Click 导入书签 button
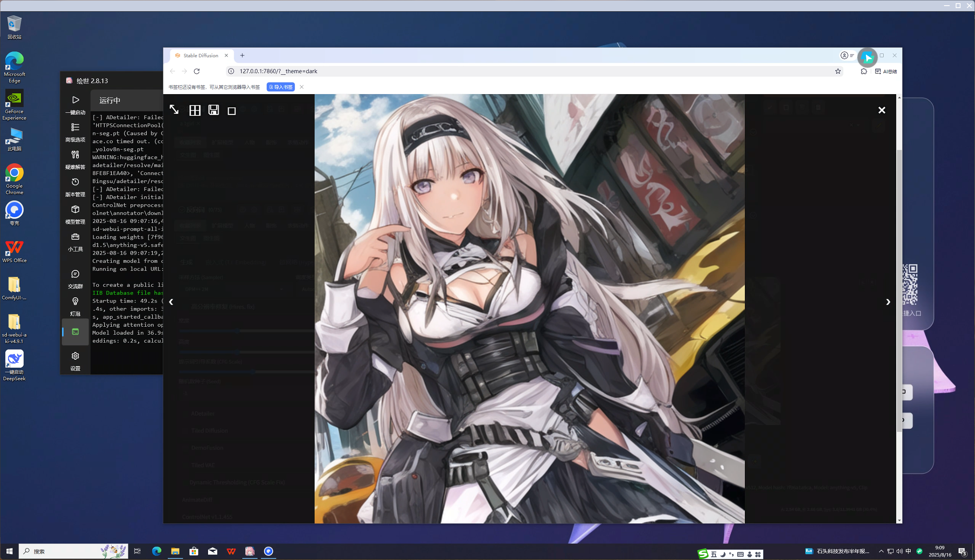975x560 pixels. (280, 87)
